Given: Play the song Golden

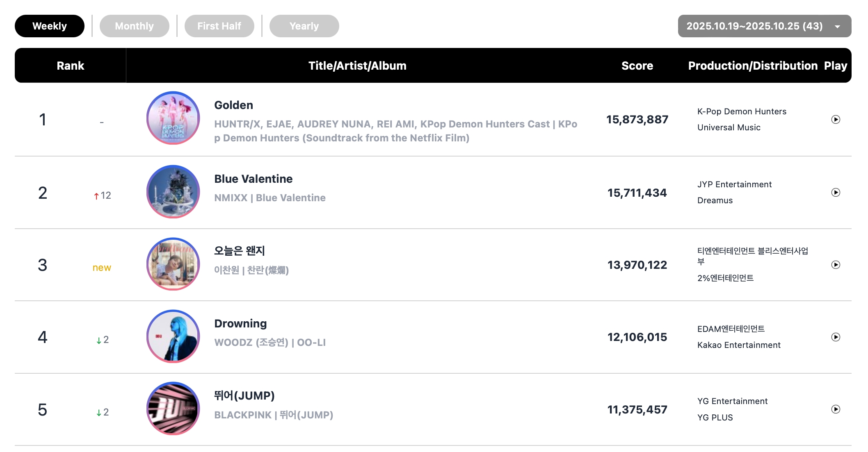Looking at the screenshot, I should (835, 120).
